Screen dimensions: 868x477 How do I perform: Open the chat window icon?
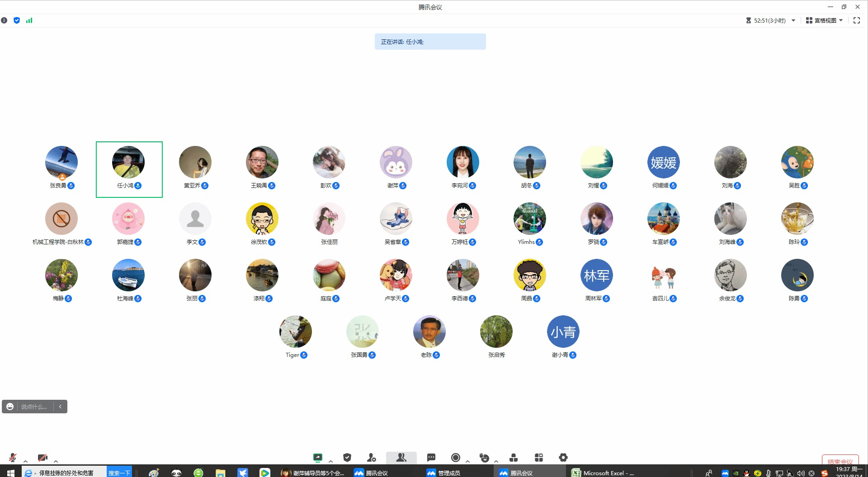click(x=431, y=458)
